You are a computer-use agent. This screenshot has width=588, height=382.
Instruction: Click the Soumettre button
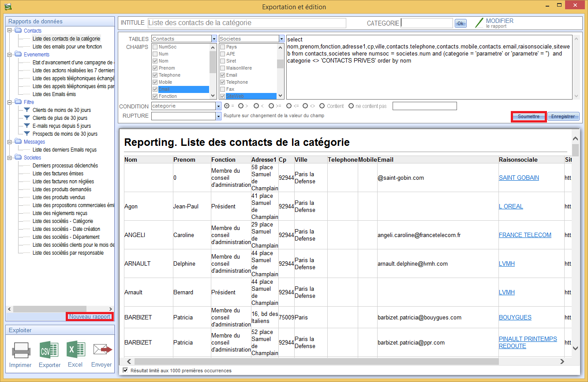[528, 117]
